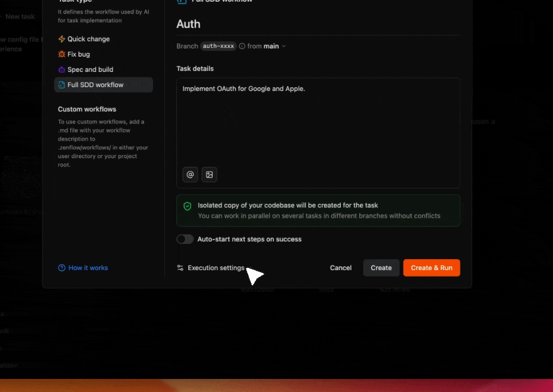Click the Full SDD workflow document icon
This screenshot has height=392, width=553.
tap(62, 85)
